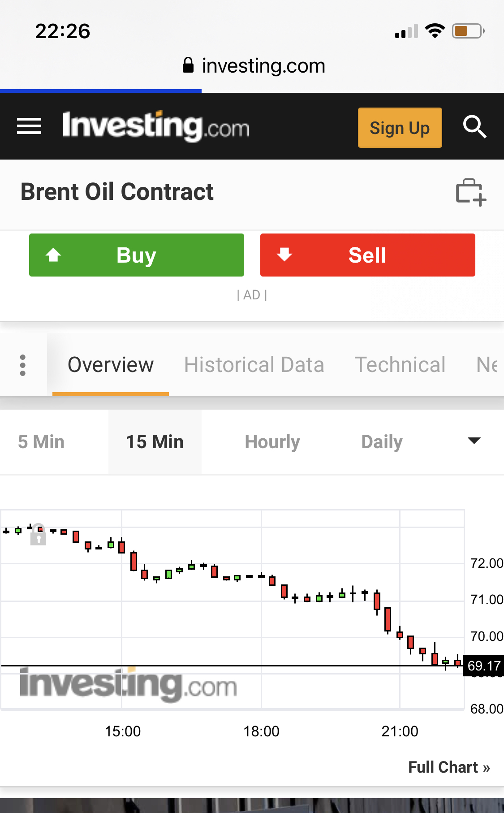
Task: Tap the site lock icon in the address bar
Action: pyautogui.click(x=188, y=65)
